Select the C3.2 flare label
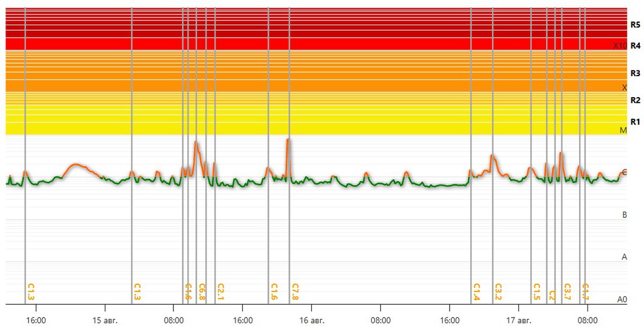 498,291
